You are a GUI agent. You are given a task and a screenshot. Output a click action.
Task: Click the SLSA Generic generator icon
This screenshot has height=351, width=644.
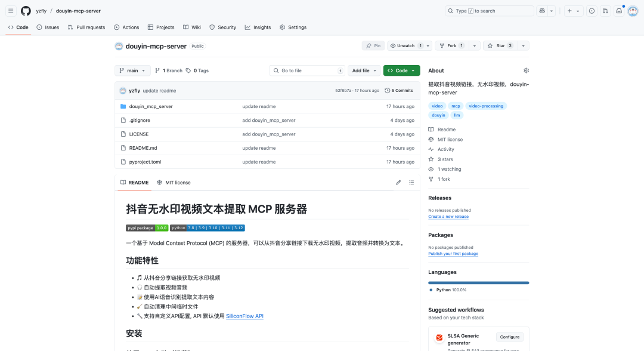(439, 337)
